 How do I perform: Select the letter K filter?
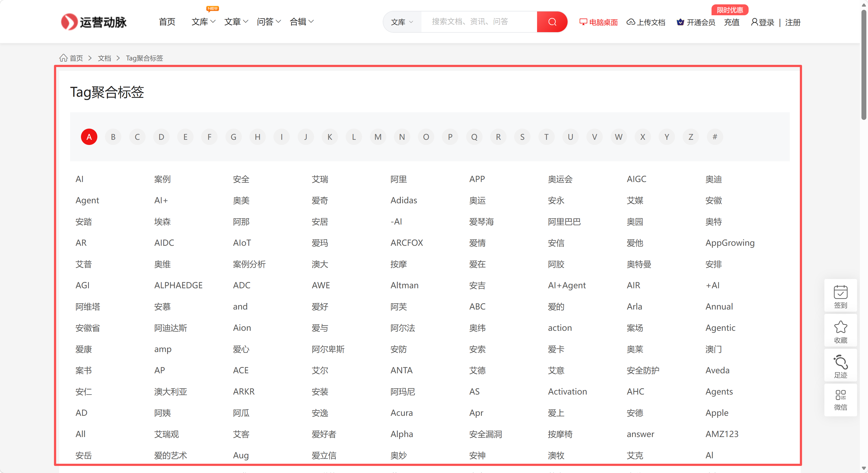tap(330, 137)
